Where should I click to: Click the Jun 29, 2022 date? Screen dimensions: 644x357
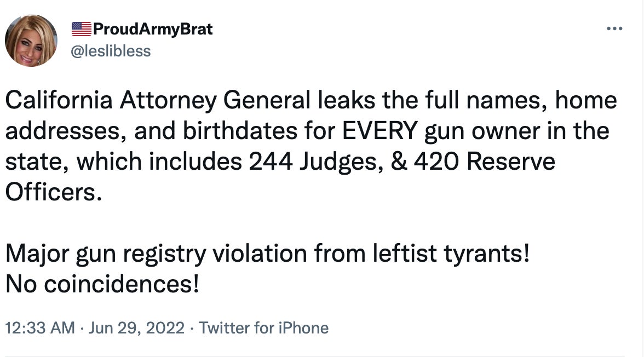click(136, 328)
